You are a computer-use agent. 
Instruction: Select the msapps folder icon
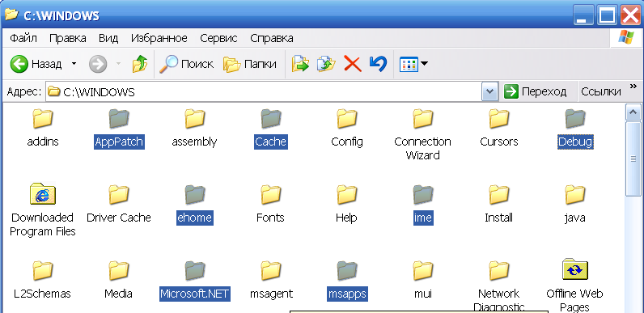click(346, 270)
